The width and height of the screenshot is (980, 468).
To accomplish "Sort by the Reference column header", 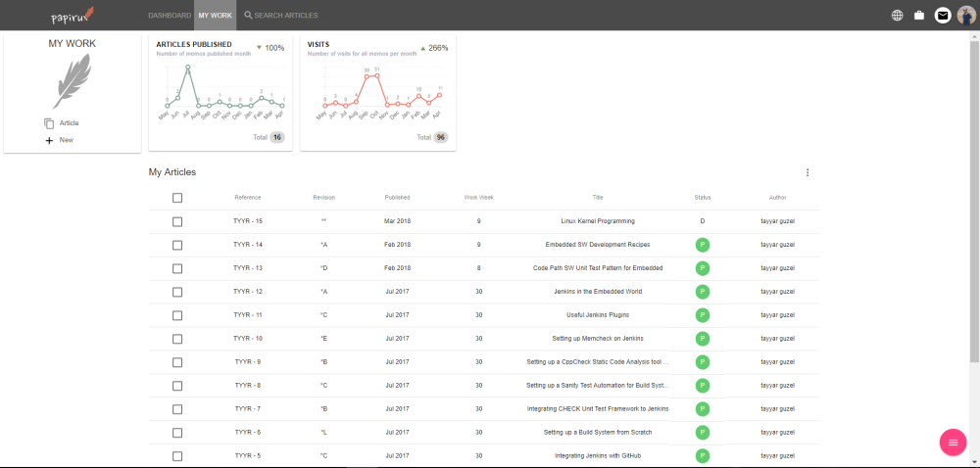I will pyautogui.click(x=248, y=198).
